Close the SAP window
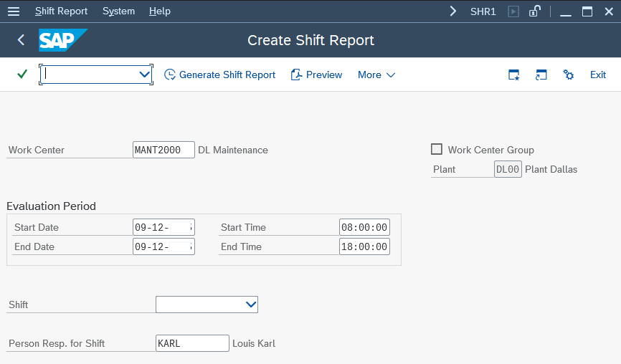The width and height of the screenshot is (621, 364). click(609, 11)
